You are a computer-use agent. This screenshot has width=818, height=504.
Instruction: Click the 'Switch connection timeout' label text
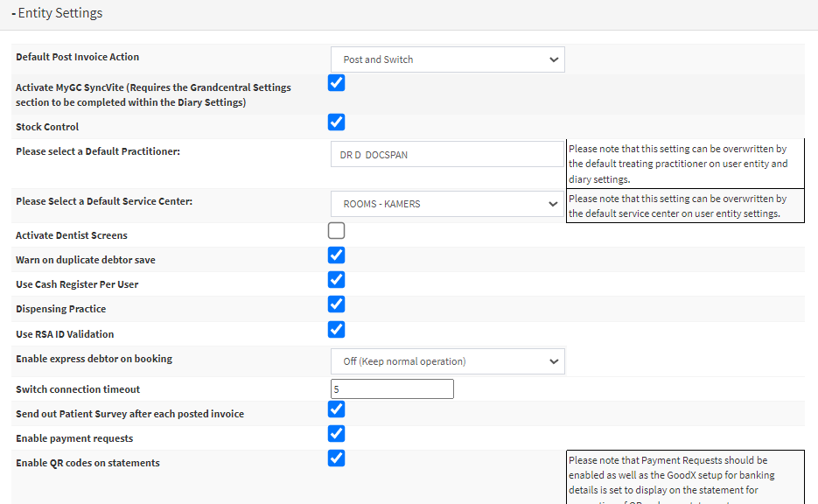(78, 389)
